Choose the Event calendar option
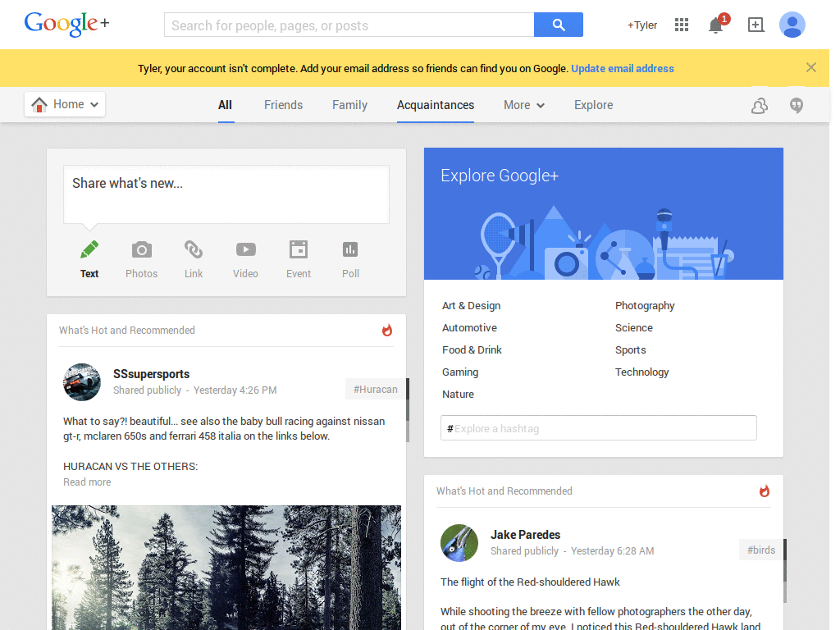 tap(299, 260)
